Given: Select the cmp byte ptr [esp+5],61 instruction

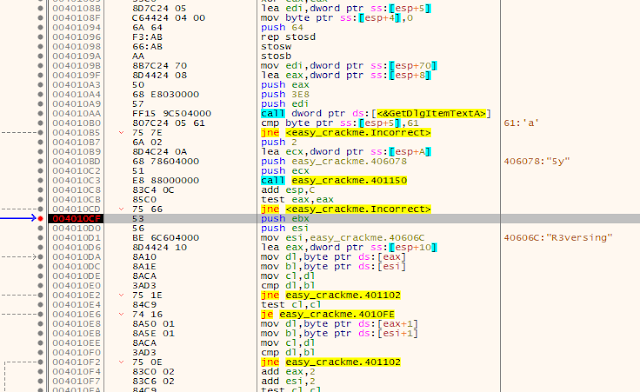Looking at the screenshot, I should click(x=340, y=123).
